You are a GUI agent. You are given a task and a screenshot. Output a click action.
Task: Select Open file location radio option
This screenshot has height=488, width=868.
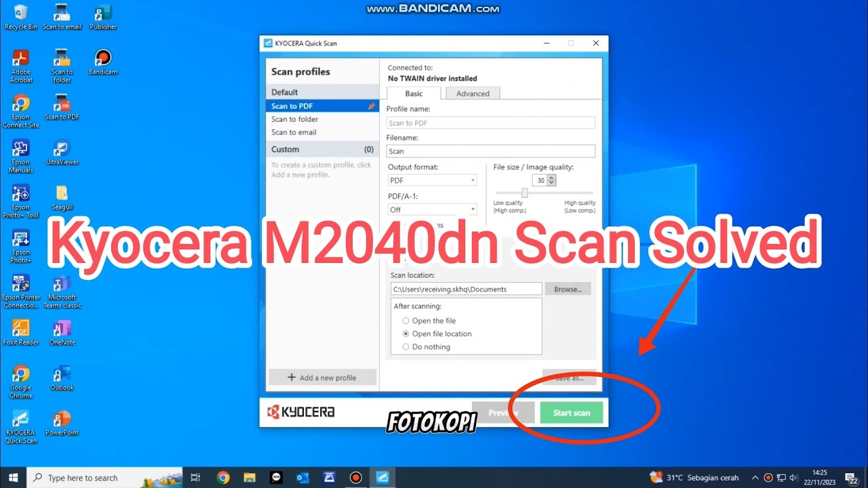(406, 333)
